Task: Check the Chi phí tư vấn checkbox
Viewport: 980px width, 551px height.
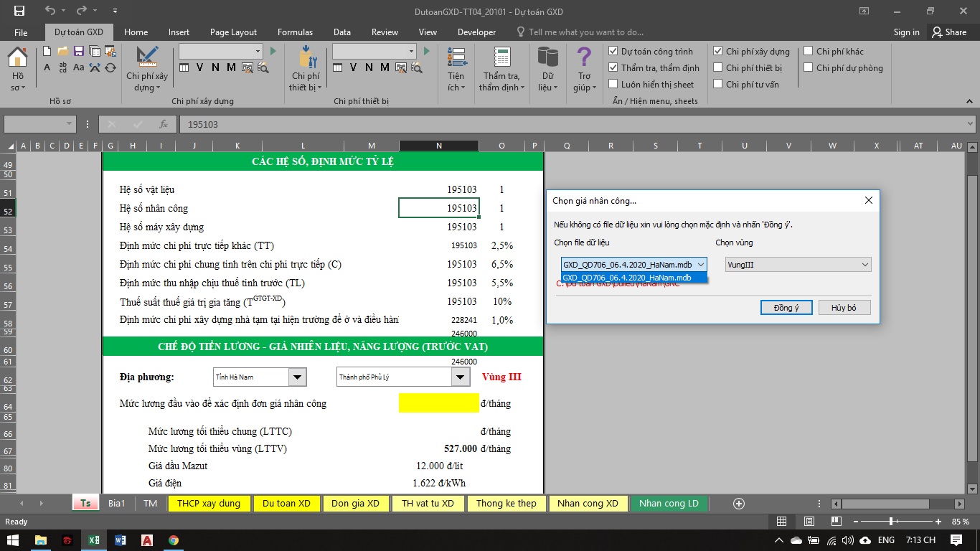Action: coord(718,84)
